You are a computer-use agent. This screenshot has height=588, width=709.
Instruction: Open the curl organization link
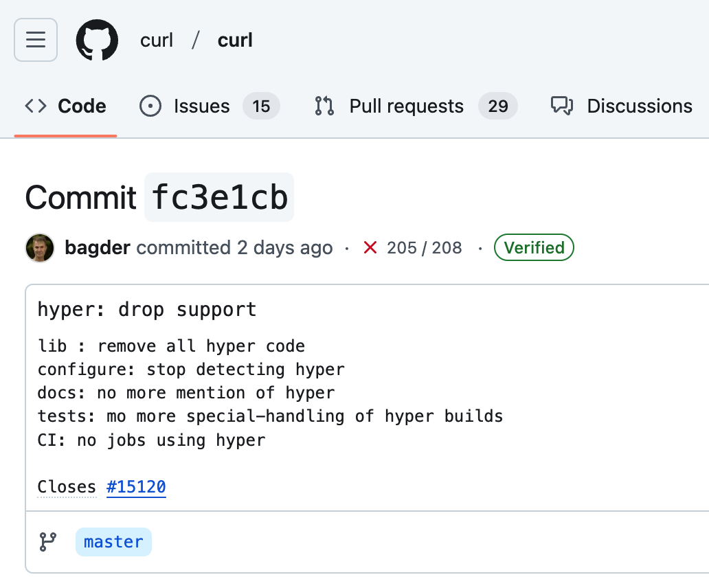(157, 41)
